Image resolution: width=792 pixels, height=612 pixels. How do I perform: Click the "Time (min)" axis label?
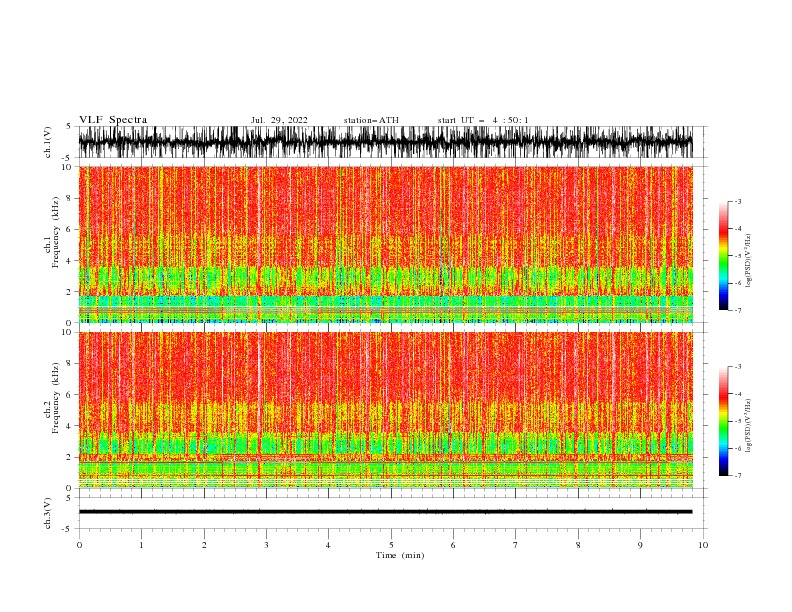coord(400,555)
